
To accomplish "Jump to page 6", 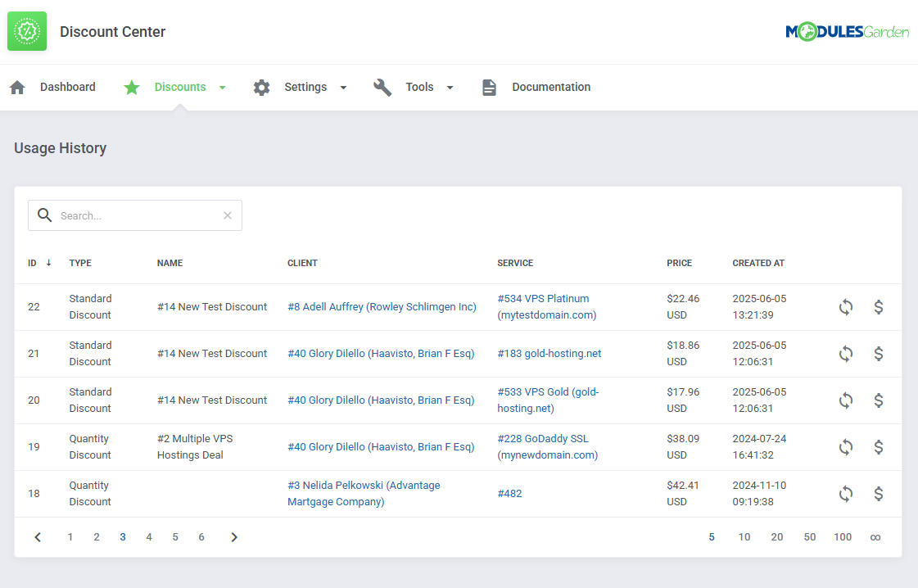I will [x=201, y=537].
